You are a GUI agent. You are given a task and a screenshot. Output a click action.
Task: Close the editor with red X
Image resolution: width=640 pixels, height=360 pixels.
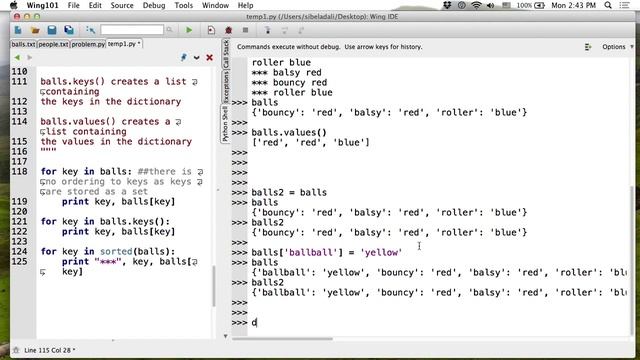[209, 58]
